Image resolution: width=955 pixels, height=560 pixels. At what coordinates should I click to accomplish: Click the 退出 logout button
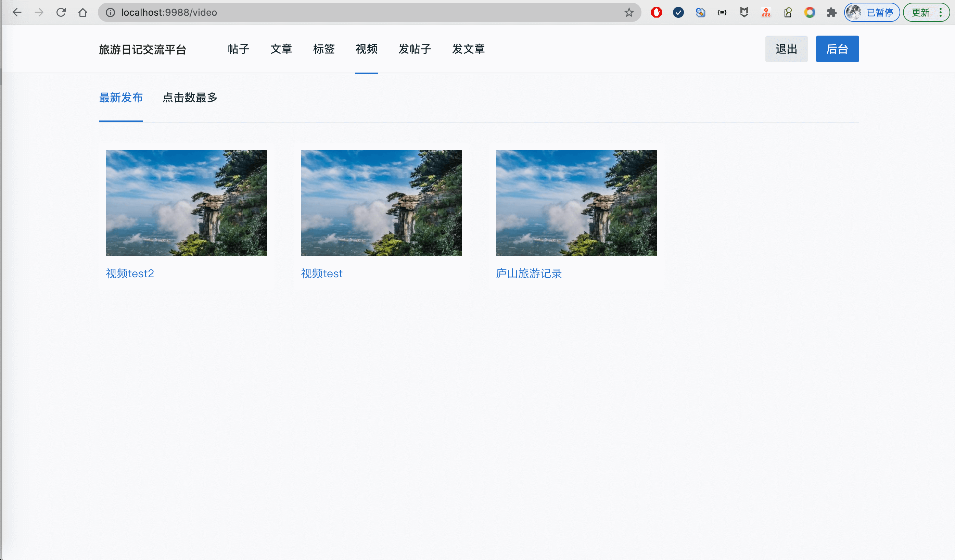coord(786,49)
